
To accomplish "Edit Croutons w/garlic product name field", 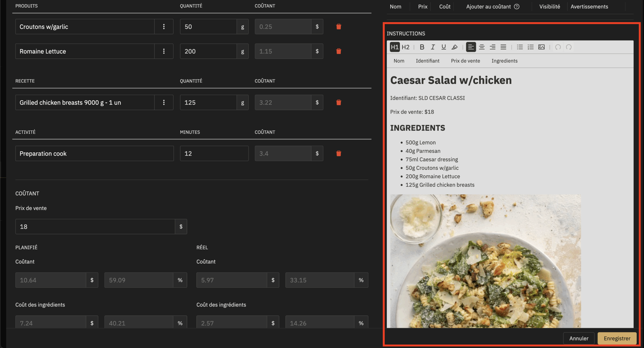I will coord(85,26).
